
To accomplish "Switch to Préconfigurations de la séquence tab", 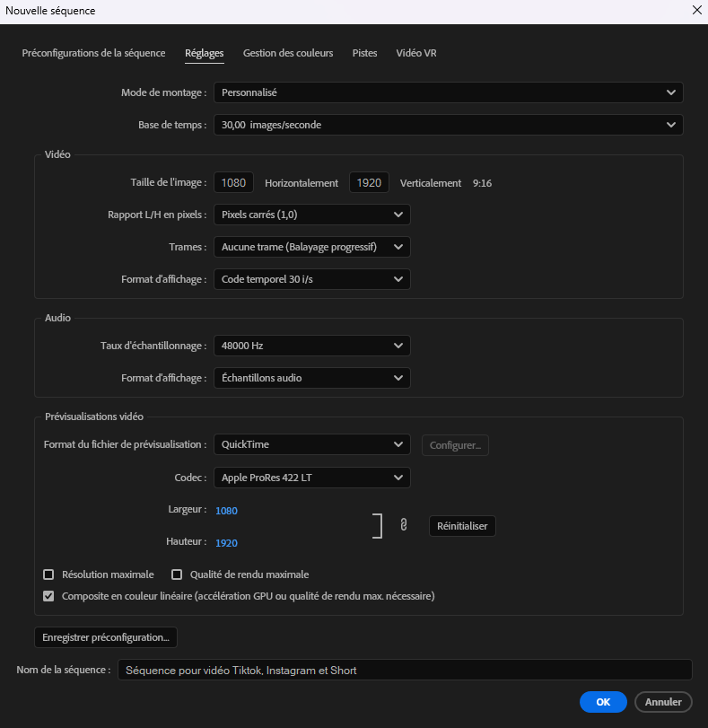I will tap(93, 53).
